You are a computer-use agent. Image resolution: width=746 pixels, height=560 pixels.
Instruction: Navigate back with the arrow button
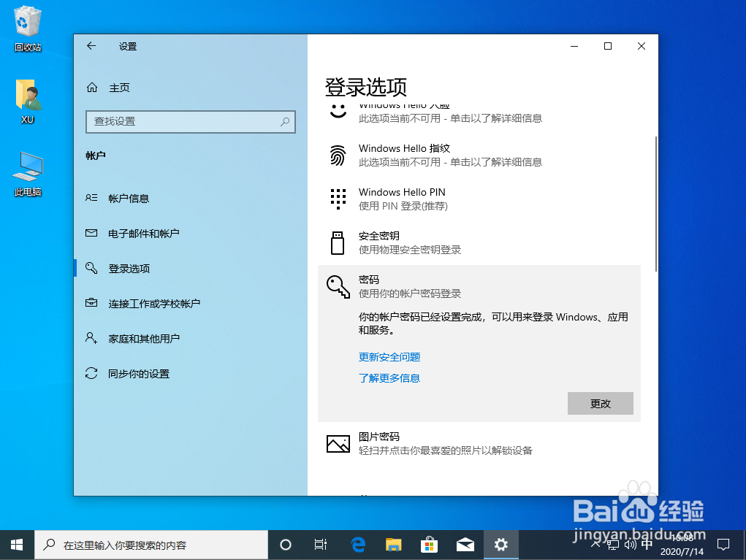[x=91, y=45]
